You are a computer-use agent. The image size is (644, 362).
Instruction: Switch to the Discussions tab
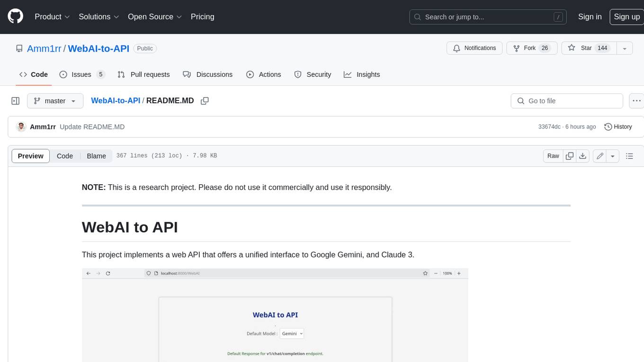point(207,74)
